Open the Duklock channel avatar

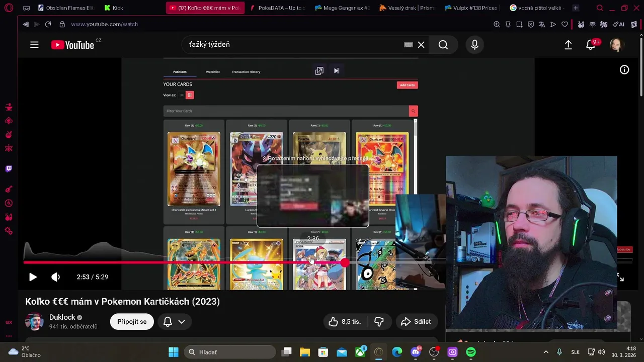pyautogui.click(x=34, y=322)
